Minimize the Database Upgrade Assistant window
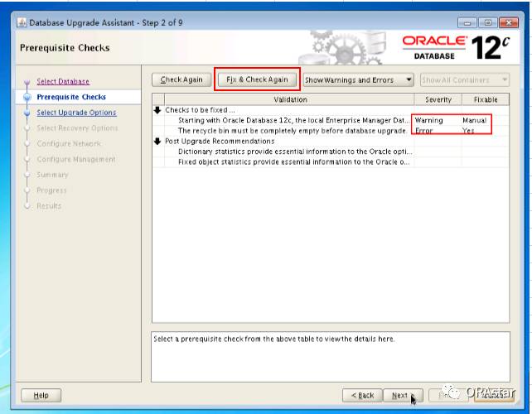Image resolution: width=532 pixels, height=414 pixels. pyautogui.click(x=467, y=22)
